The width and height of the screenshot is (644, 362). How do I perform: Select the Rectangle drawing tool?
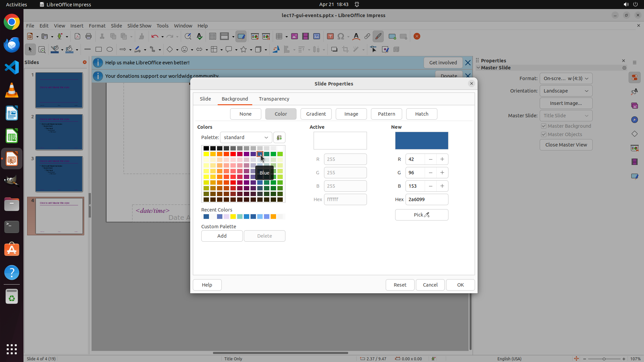tap(99, 50)
